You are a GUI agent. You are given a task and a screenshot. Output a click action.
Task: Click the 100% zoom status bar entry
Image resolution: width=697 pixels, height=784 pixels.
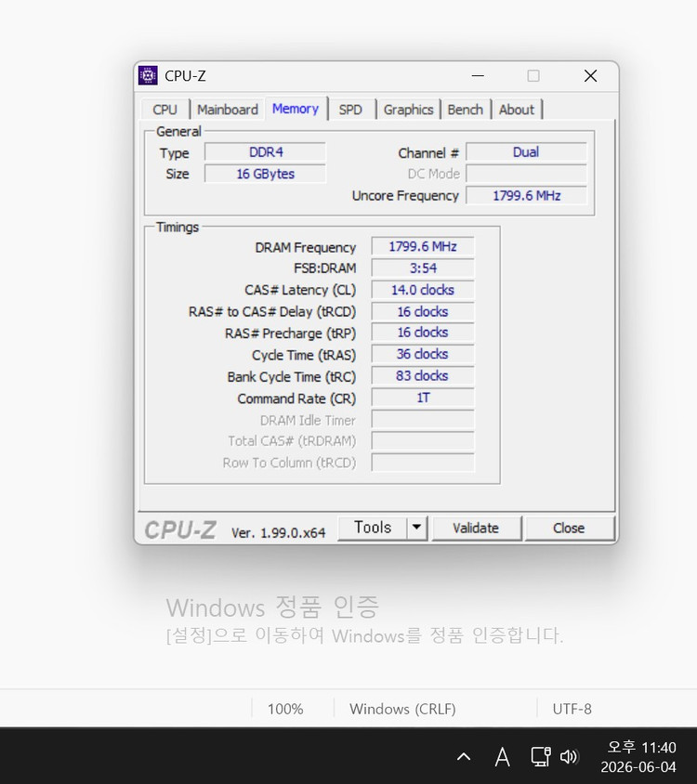(x=285, y=709)
